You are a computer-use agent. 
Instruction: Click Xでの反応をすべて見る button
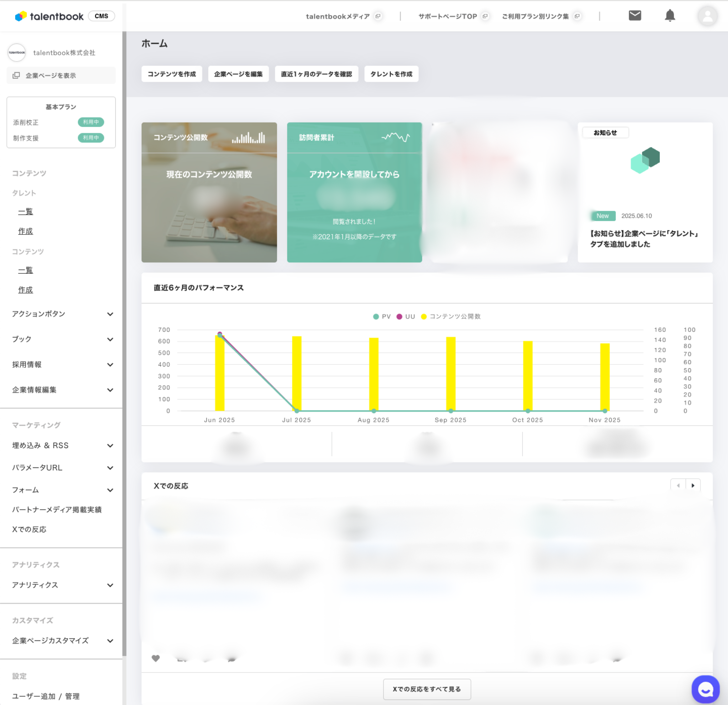click(x=427, y=689)
